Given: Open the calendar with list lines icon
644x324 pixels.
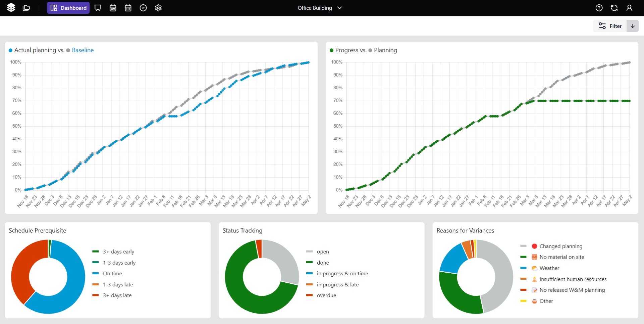Looking at the screenshot, I should 113,8.
